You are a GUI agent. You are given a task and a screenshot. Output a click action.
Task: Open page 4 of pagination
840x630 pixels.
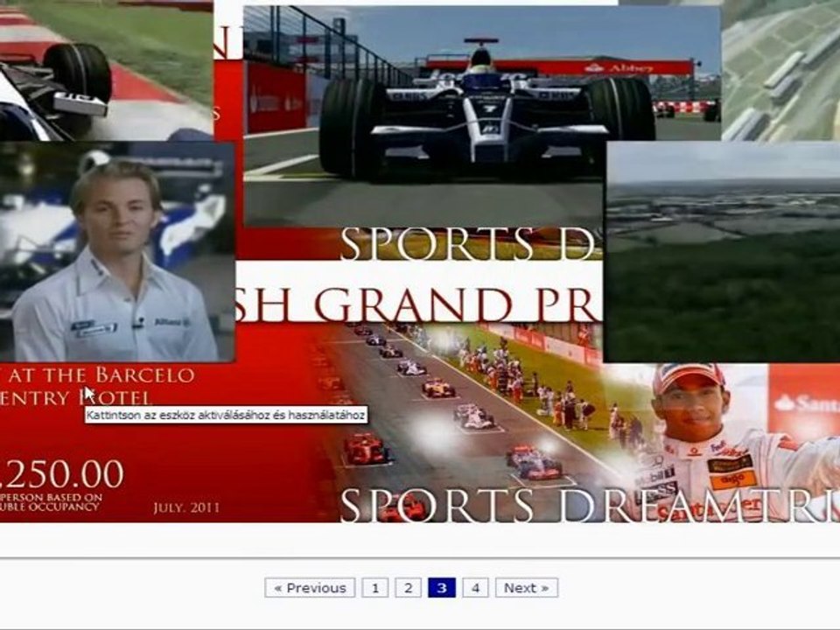click(x=475, y=588)
